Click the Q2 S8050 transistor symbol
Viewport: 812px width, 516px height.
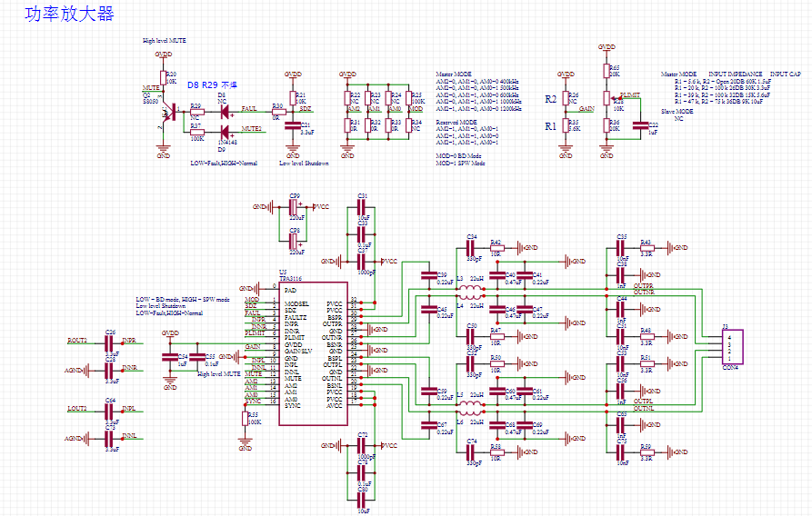coord(168,112)
